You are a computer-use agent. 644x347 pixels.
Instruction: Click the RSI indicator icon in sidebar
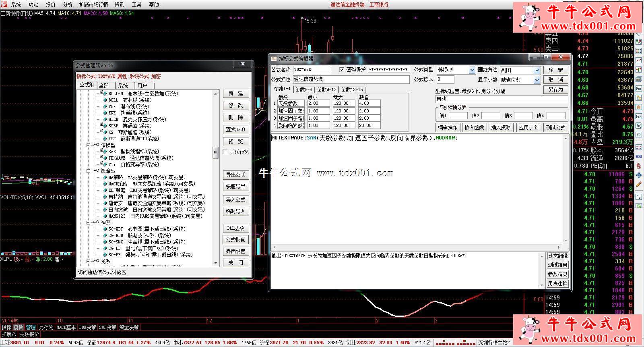tap(638, 156)
